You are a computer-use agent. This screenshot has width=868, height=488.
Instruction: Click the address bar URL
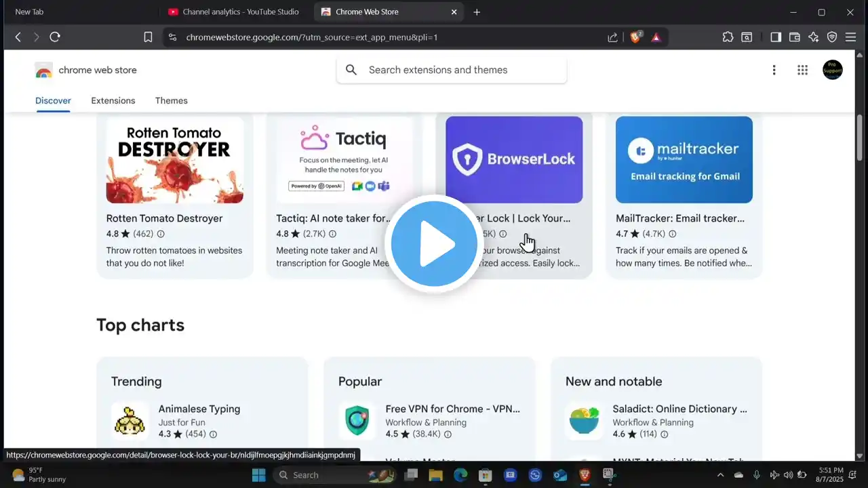pos(312,37)
